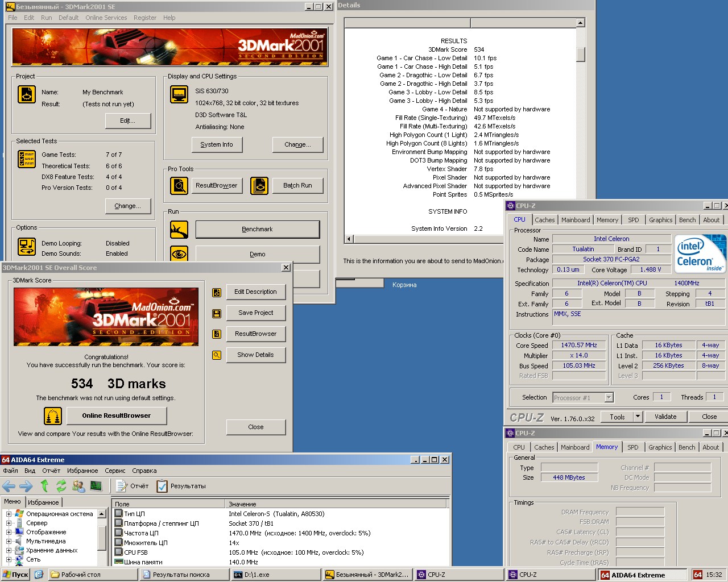Expand the Хранение данных tree node
The width and height of the screenshot is (728, 582).
pos(9,550)
